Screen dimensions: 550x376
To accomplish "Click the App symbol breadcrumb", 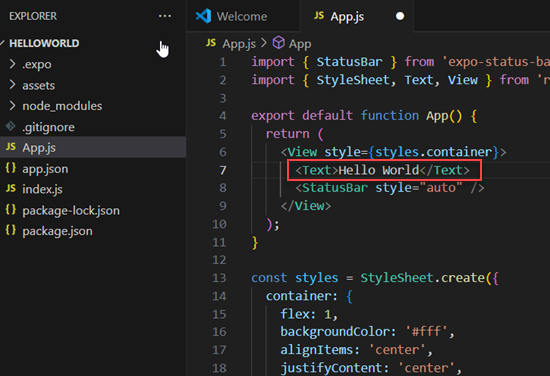I will click(300, 44).
